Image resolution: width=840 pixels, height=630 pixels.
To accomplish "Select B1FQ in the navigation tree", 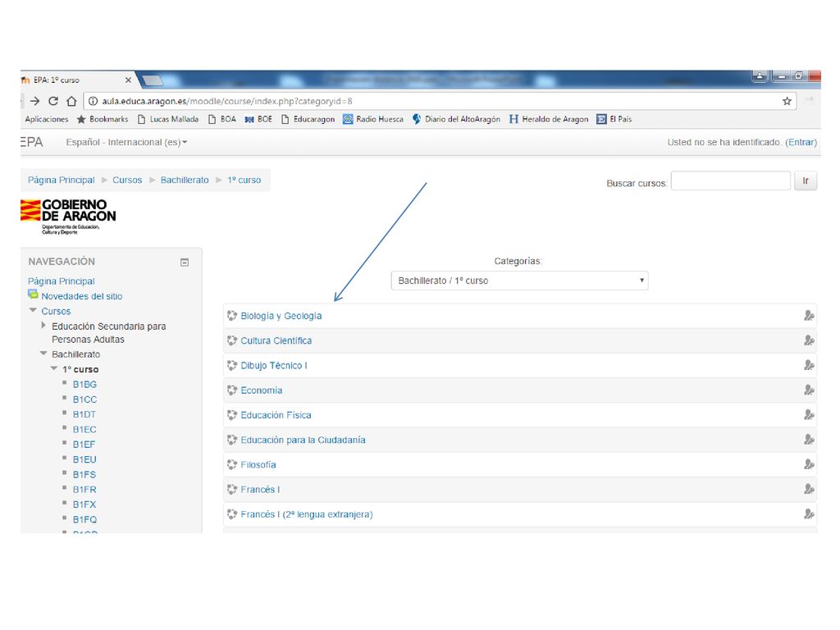I will (84, 519).
